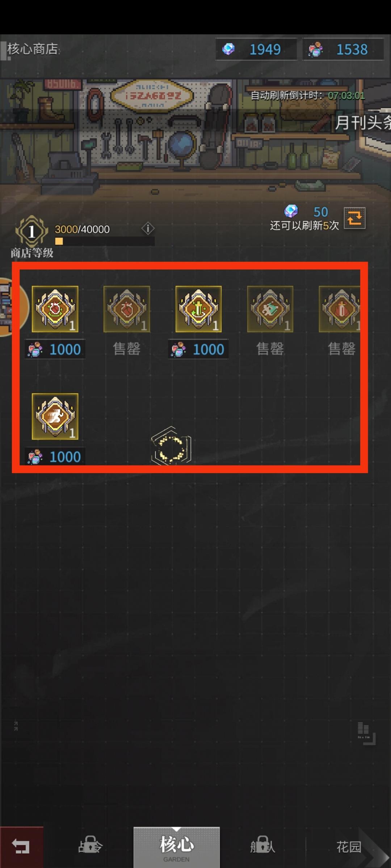Click the orange refresh shop button
Viewport: 391px width, 868px height.
pyautogui.click(x=354, y=218)
